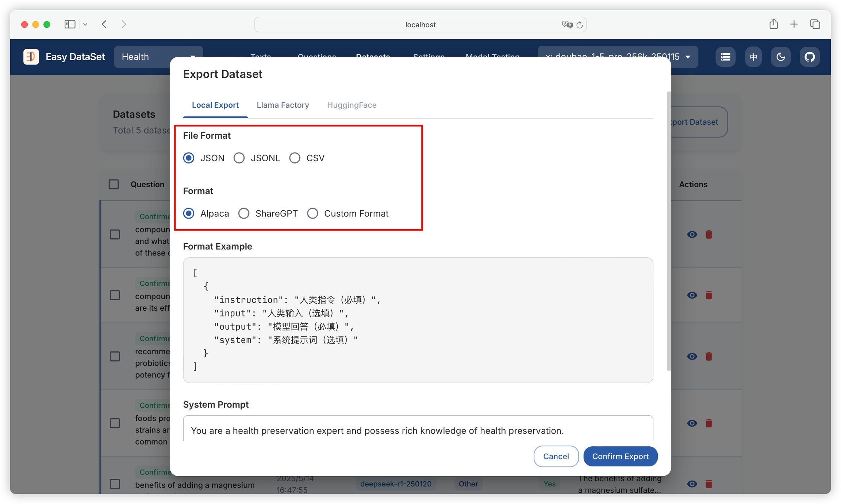Open the GitHub repository icon
Image resolution: width=841 pixels, height=504 pixels.
coord(809,57)
